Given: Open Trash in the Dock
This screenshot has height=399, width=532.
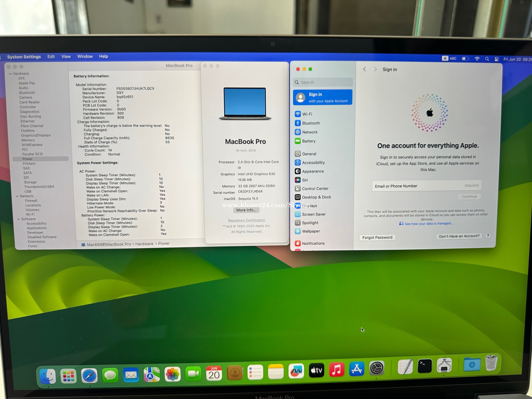Looking at the screenshot, I should tap(491, 363).
